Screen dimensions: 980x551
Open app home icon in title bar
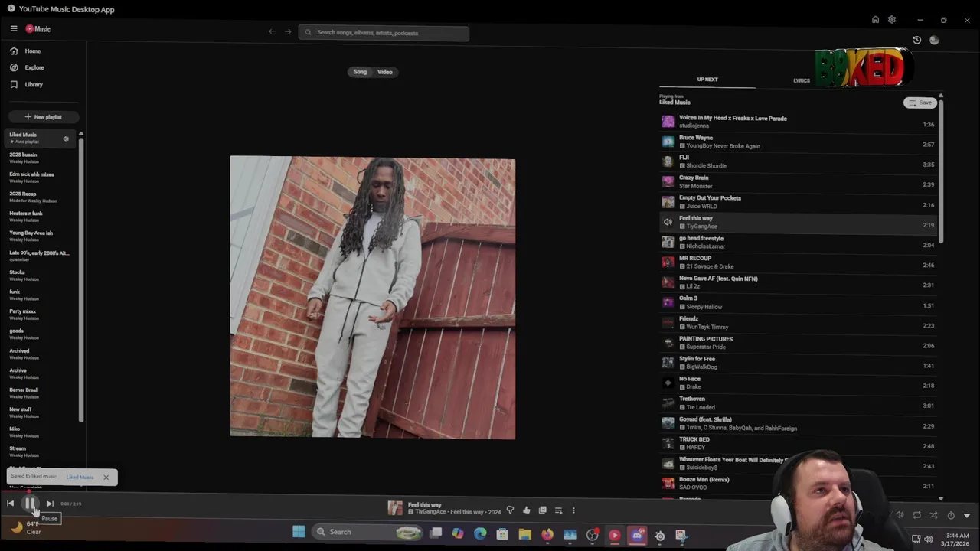click(x=875, y=20)
